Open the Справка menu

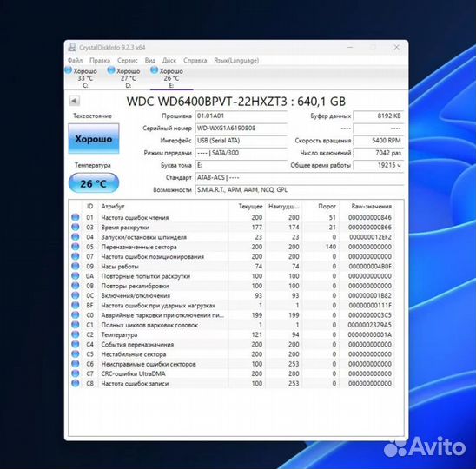(x=195, y=61)
